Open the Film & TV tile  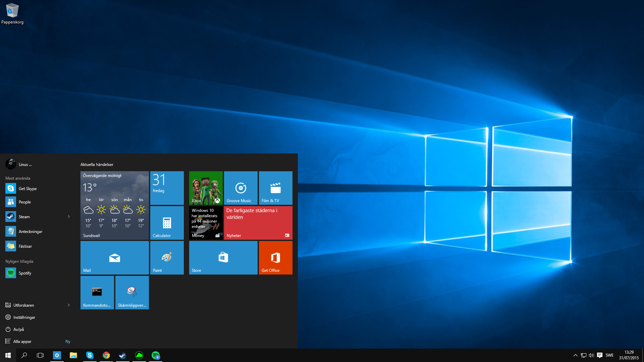[x=275, y=188]
